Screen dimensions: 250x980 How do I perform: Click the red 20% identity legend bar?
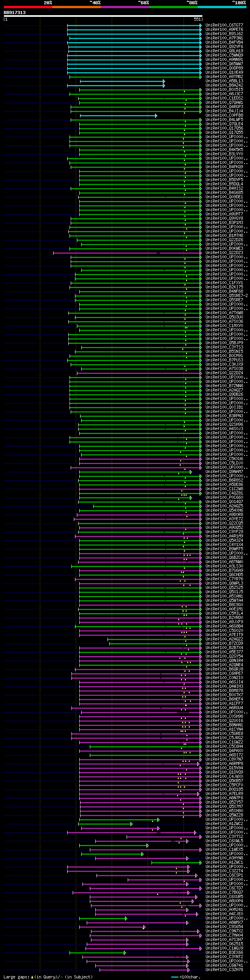28,7
